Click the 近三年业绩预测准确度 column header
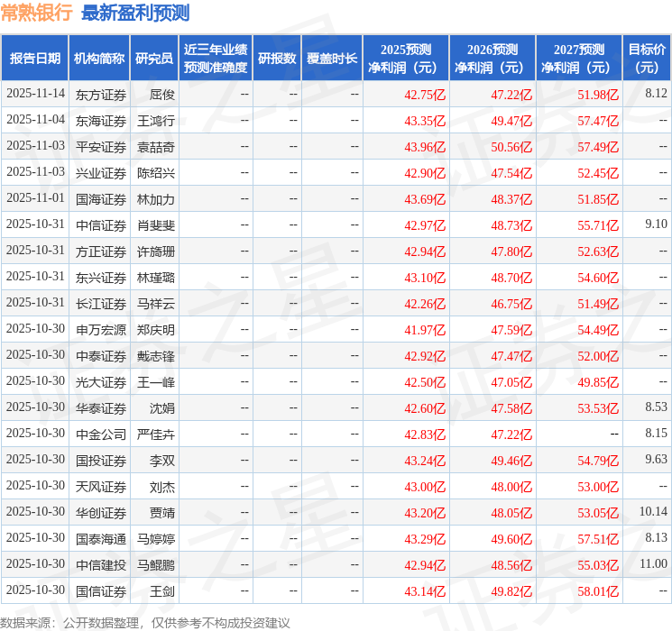 coord(215,58)
